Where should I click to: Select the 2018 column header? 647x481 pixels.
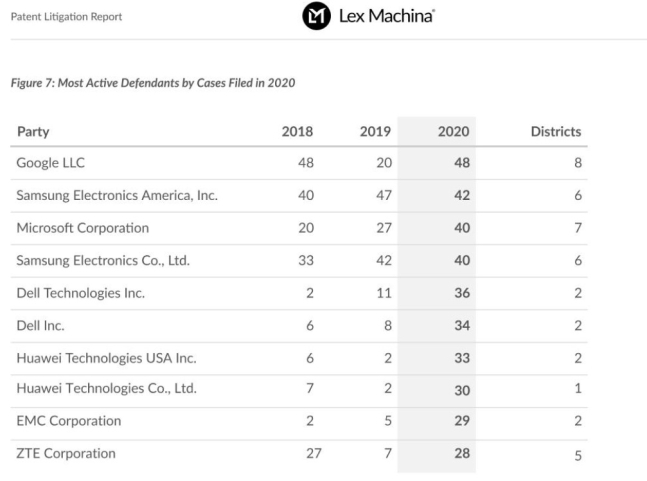(298, 131)
